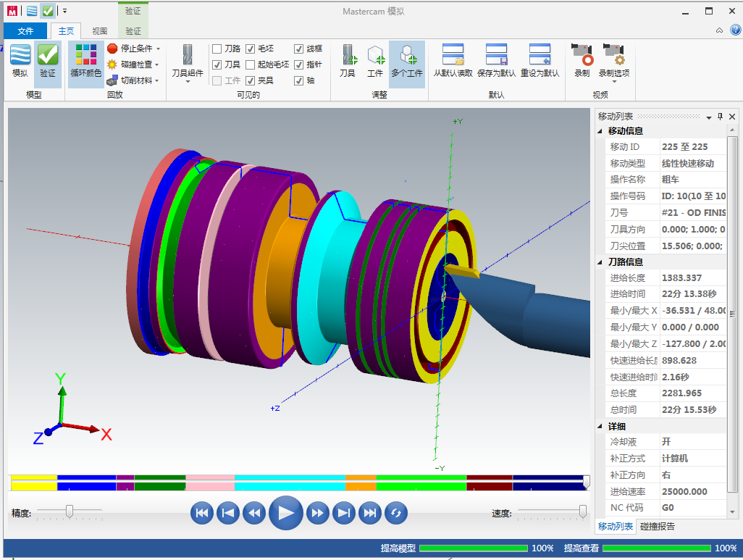Click the 速度 speed slider handle
Screen dimensions: 743x560
tap(583, 512)
